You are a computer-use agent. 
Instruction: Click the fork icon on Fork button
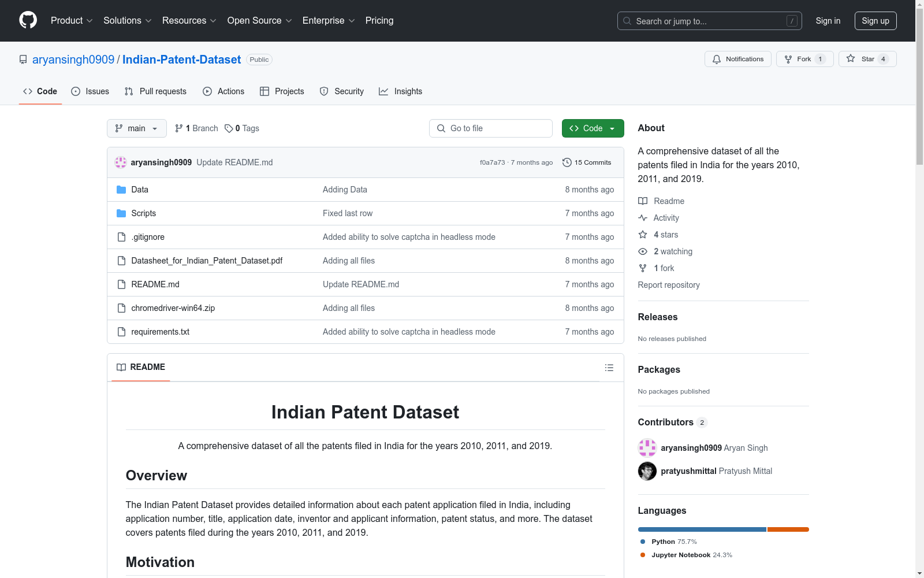(788, 59)
